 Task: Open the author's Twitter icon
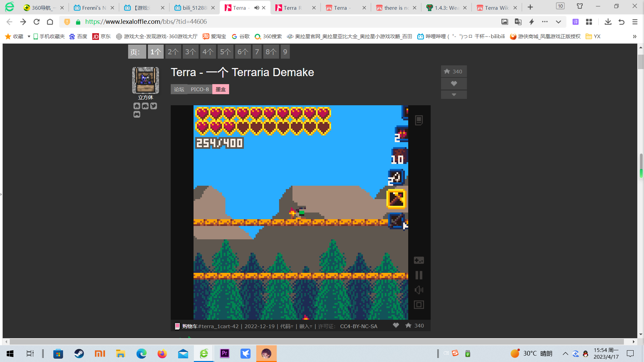click(x=153, y=106)
